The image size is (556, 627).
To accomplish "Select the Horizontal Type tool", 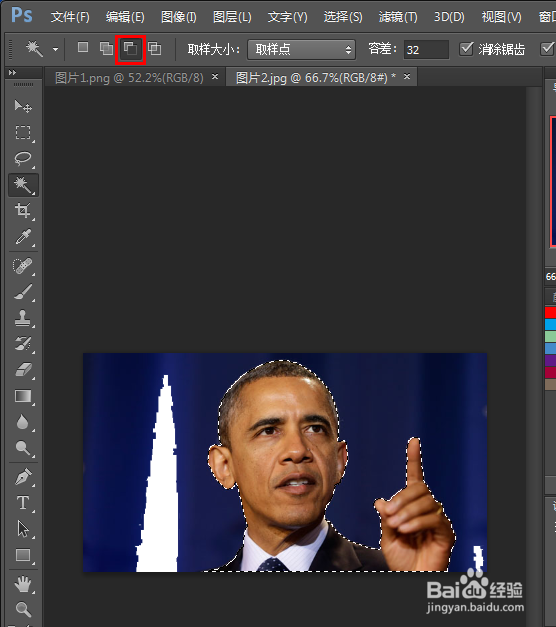I will point(23,503).
